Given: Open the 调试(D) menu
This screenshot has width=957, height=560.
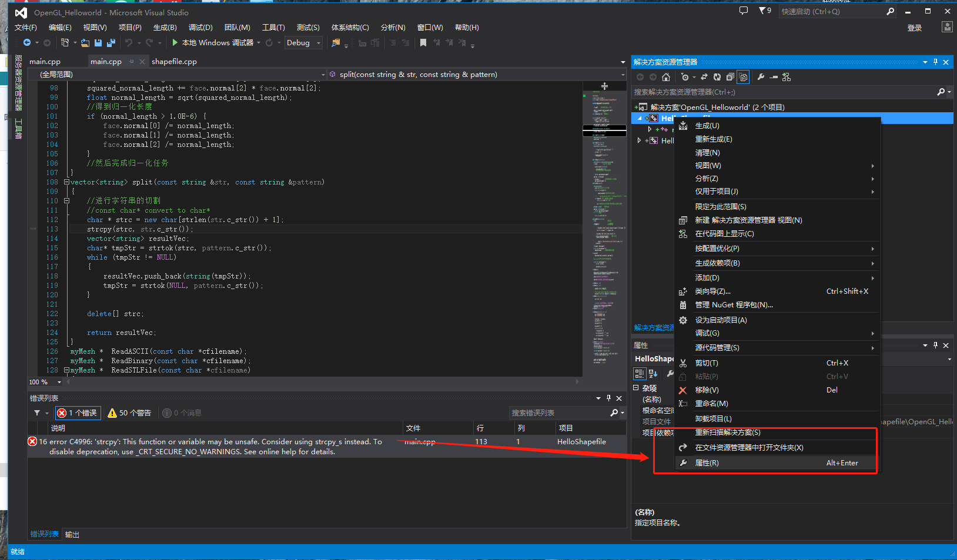Looking at the screenshot, I should 199,27.
